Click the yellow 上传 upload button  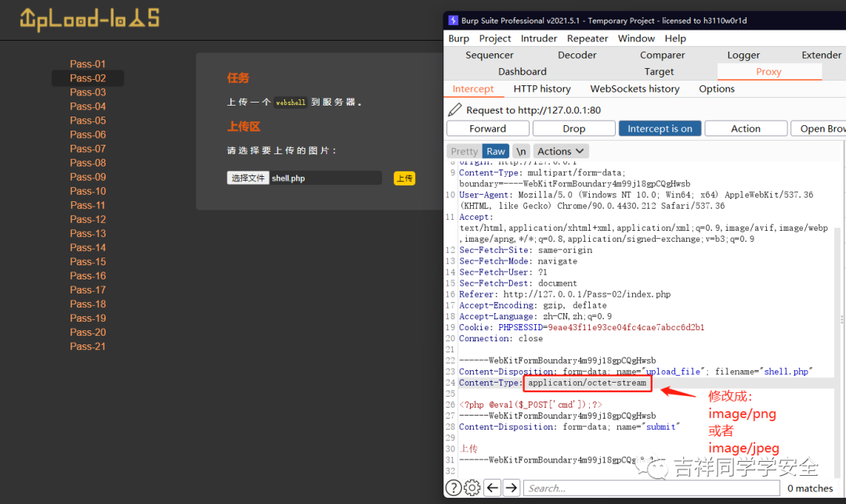tap(405, 178)
